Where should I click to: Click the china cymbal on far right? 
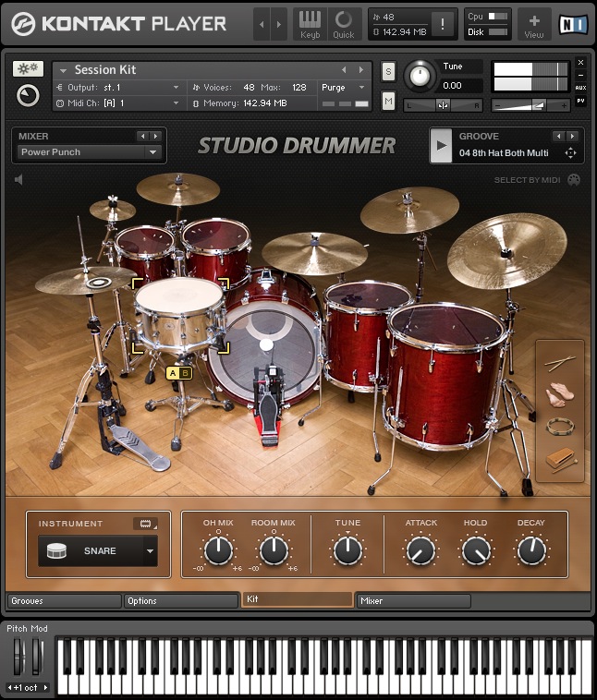(x=507, y=251)
